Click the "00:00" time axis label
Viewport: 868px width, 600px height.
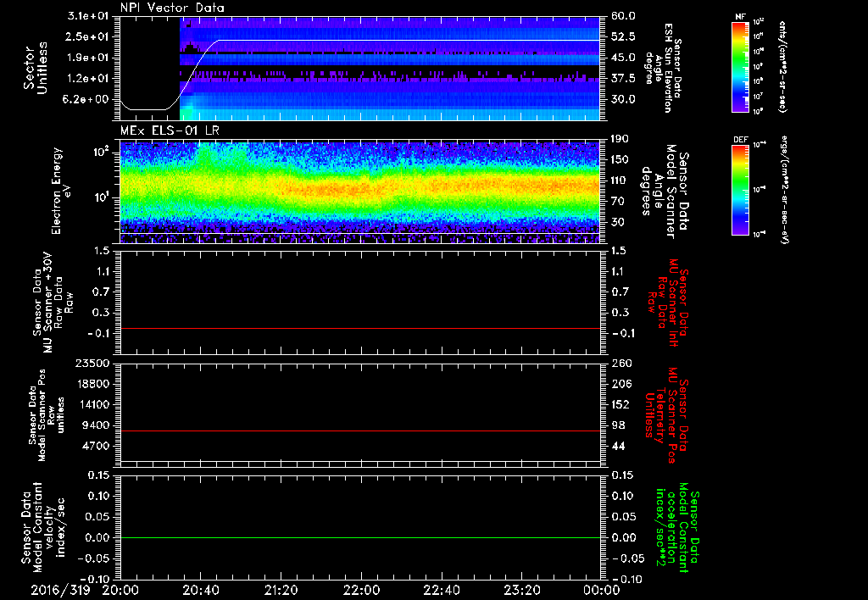[x=602, y=591]
